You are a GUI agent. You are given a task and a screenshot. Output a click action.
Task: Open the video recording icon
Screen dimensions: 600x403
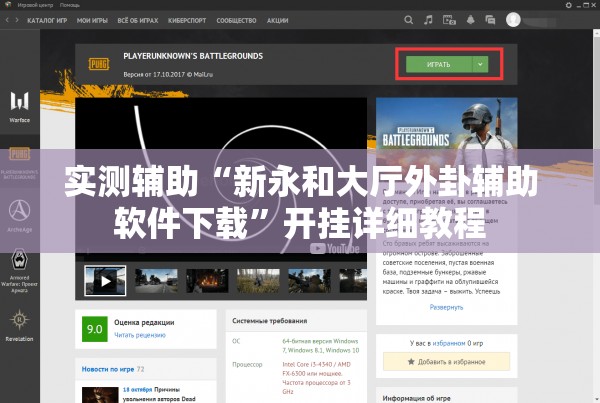click(x=449, y=20)
